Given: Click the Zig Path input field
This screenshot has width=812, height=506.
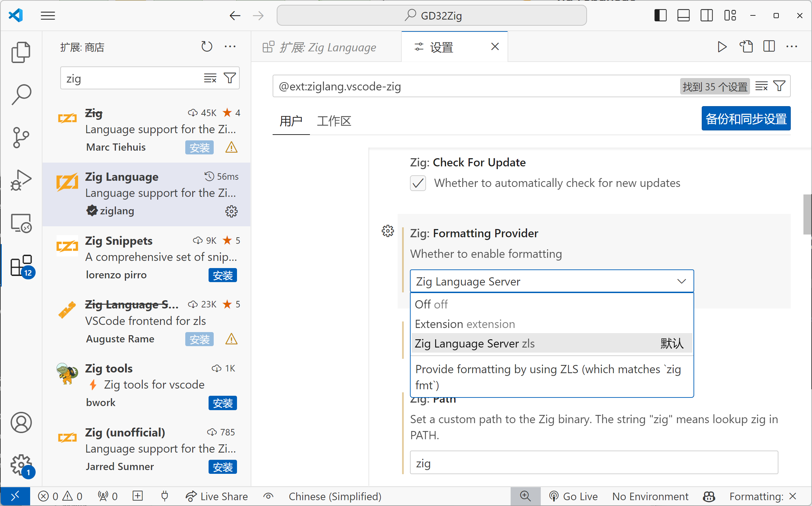Looking at the screenshot, I should (594, 463).
